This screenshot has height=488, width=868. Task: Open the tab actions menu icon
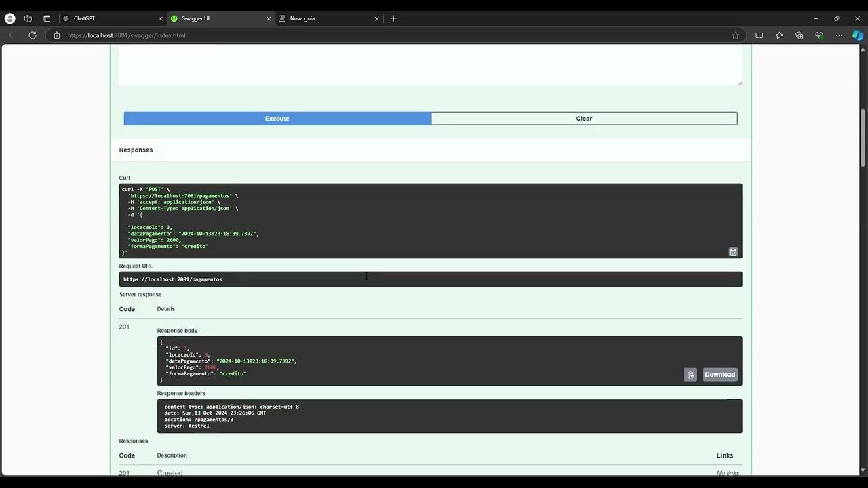click(47, 18)
